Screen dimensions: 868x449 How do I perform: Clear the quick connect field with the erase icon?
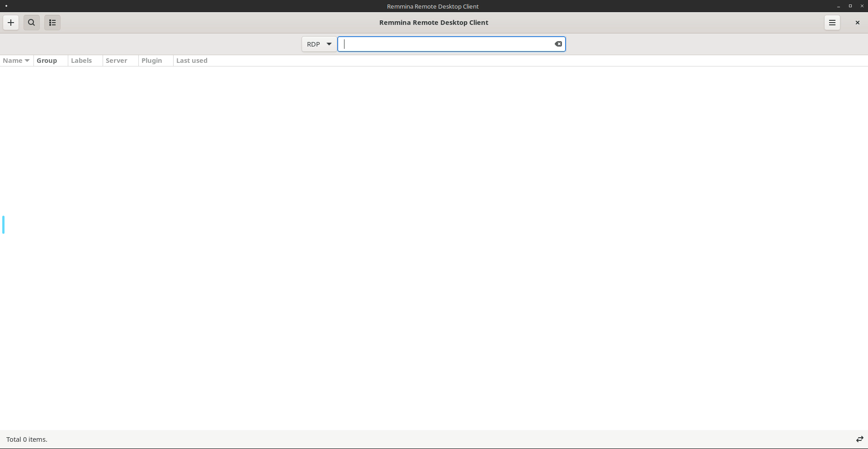(558, 44)
